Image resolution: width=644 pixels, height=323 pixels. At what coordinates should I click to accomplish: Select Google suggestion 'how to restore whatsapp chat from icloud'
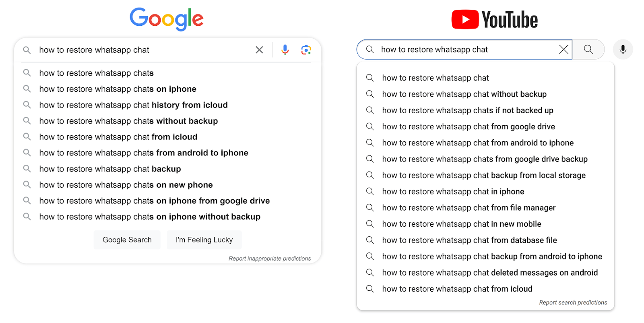pos(118,137)
